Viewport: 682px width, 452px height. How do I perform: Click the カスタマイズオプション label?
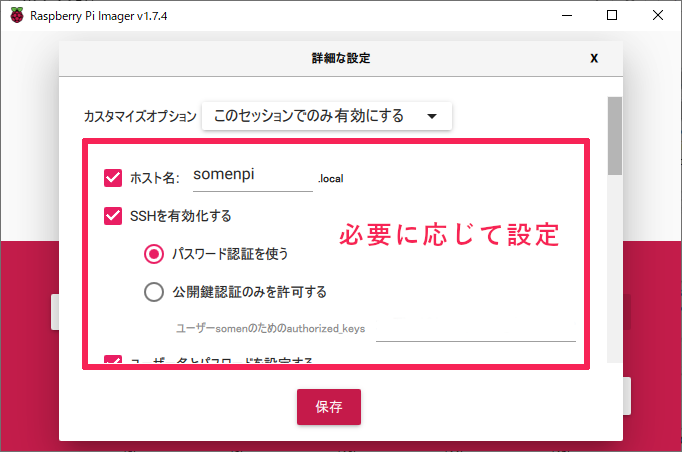coord(140,116)
